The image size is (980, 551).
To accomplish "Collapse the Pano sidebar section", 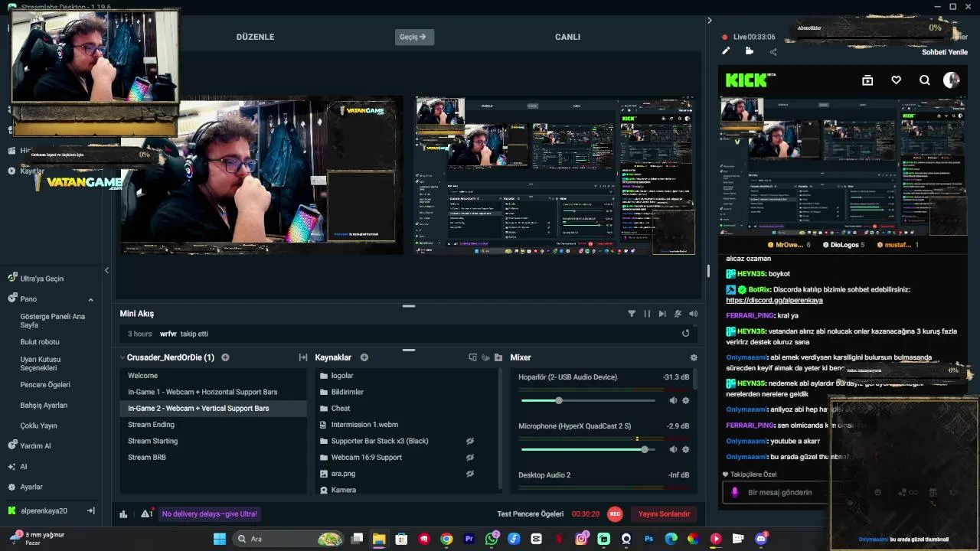I will pos(90,299).
